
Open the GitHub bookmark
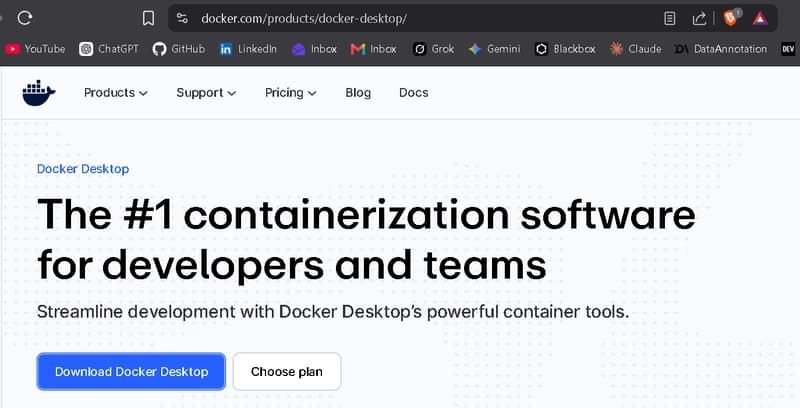[179, 49]
